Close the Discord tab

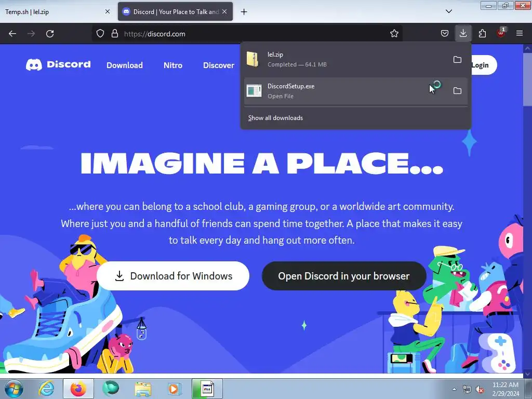point(224,11)
